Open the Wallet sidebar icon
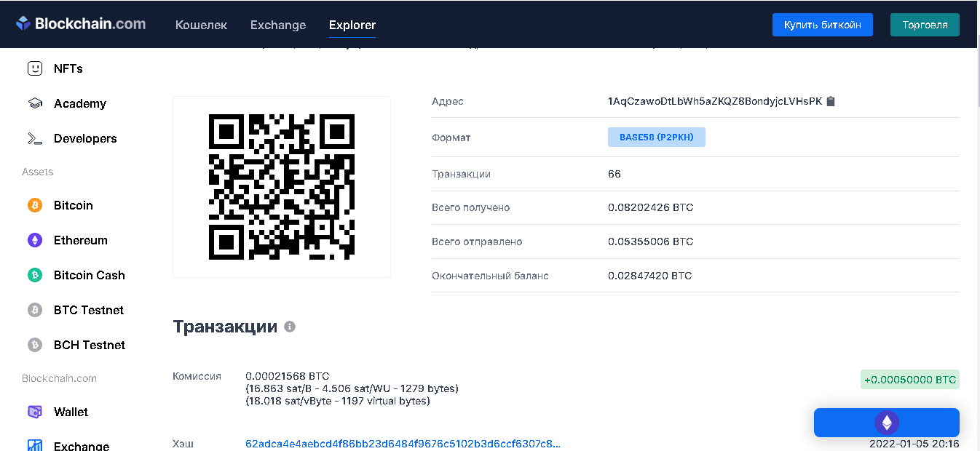Image resolution: width=980 pixels, height=451 pixels. click(35, 412)
